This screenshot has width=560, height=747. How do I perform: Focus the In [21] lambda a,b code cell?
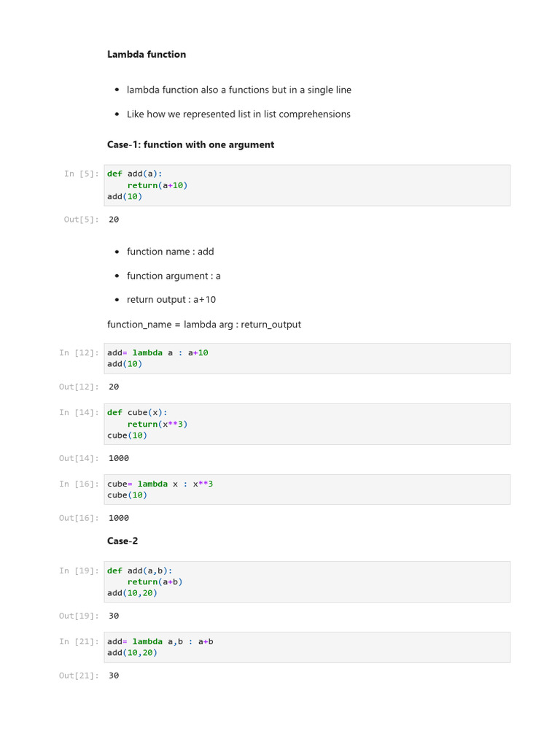(307, 647)
